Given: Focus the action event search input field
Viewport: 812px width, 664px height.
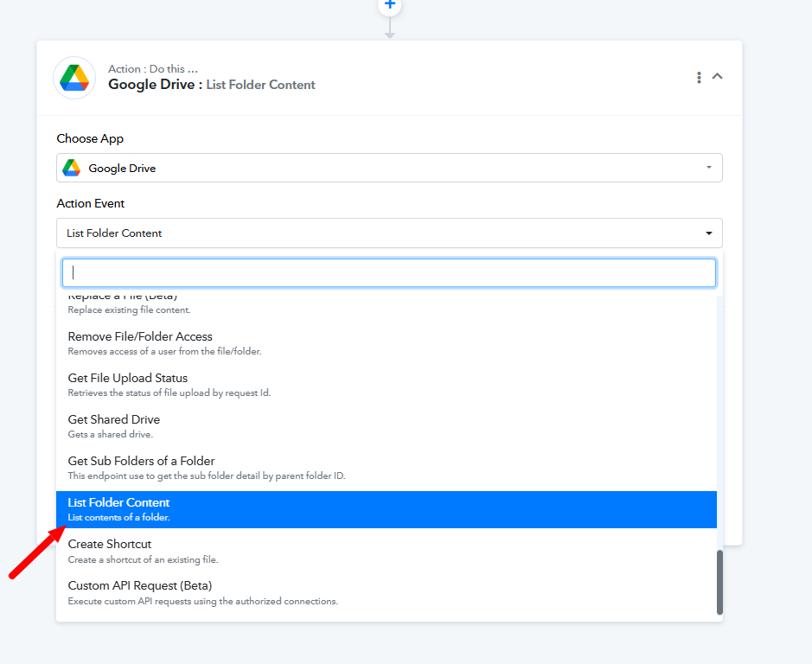Looking at the screenshot, I should 389,272.
